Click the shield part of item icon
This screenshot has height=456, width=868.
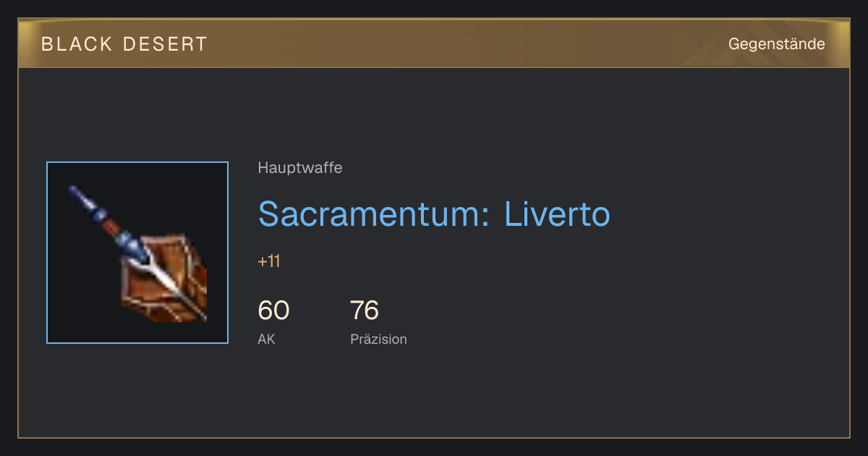pyautogui.click(x=166, y=279)
